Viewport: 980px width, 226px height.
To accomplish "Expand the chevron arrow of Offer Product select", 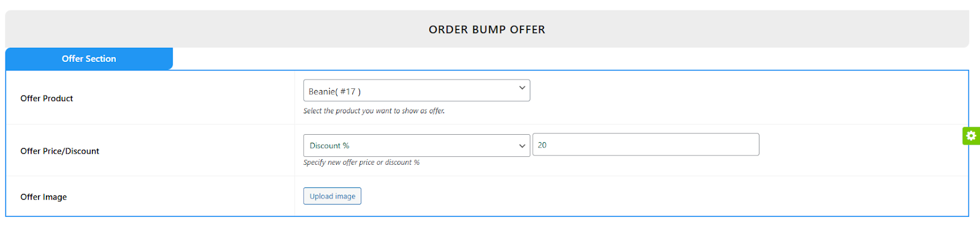I will pyautogui.click(x=522, y=88).
